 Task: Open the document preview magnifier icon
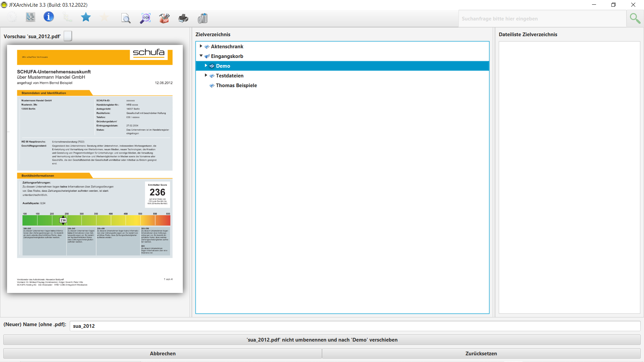coord(126,18)
